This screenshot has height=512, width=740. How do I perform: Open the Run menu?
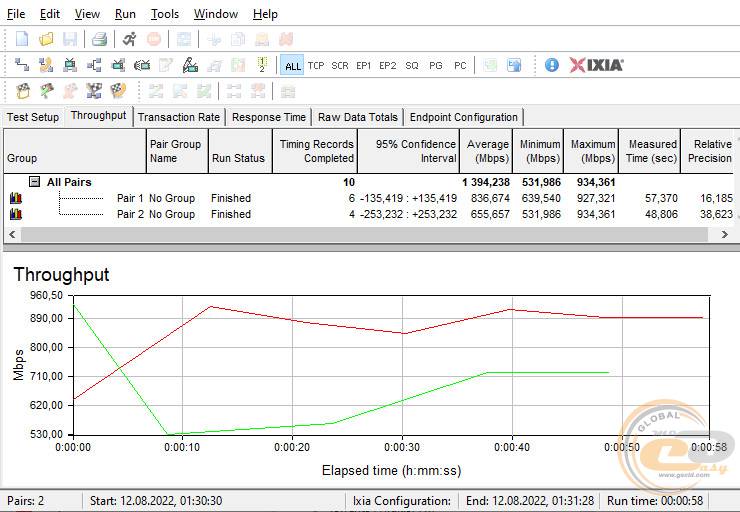125,14
